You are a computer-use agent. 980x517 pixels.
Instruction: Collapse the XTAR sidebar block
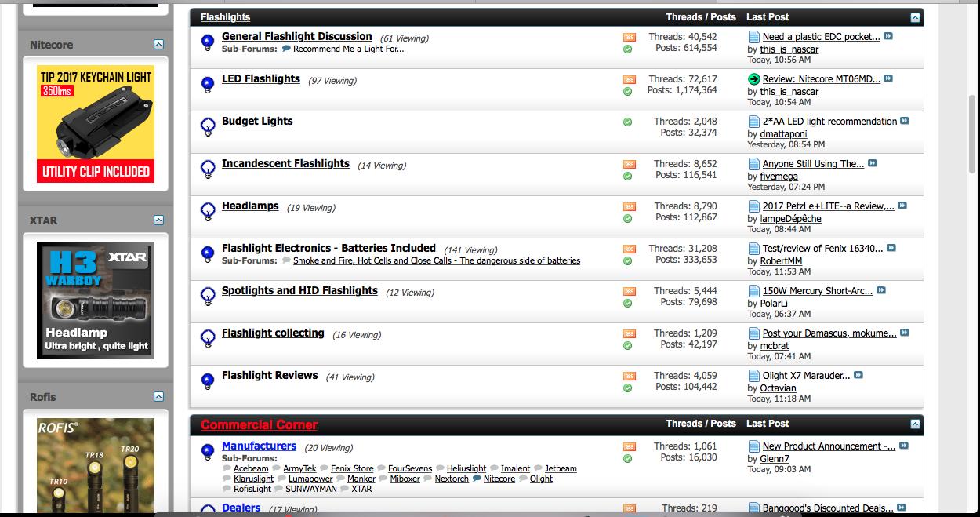[159, 220]
